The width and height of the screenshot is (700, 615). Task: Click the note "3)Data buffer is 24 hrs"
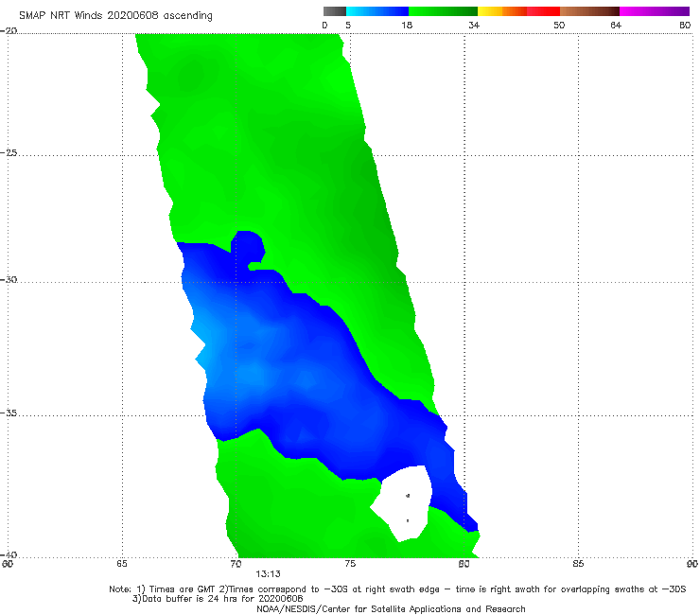tap(218, 599)
